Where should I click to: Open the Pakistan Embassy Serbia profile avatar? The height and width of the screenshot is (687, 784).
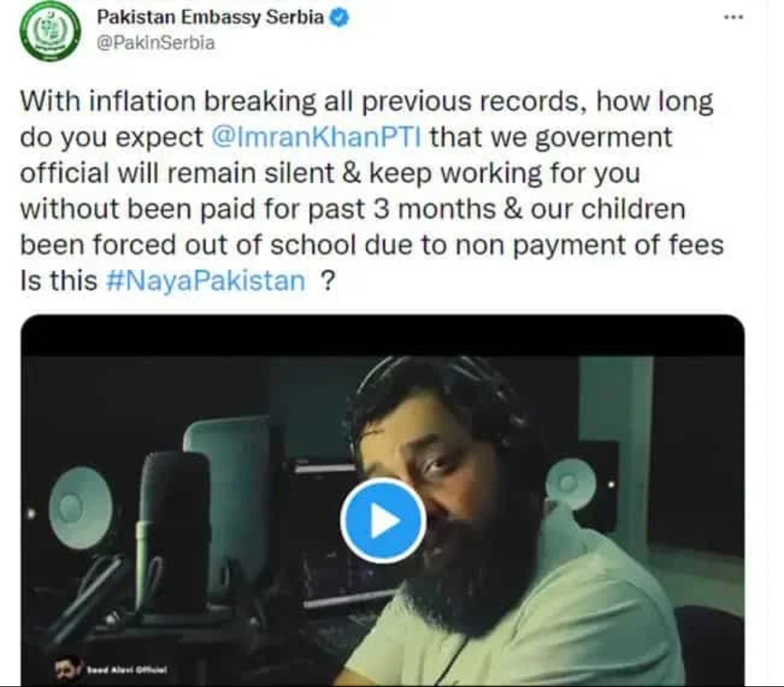coord(50,31)
